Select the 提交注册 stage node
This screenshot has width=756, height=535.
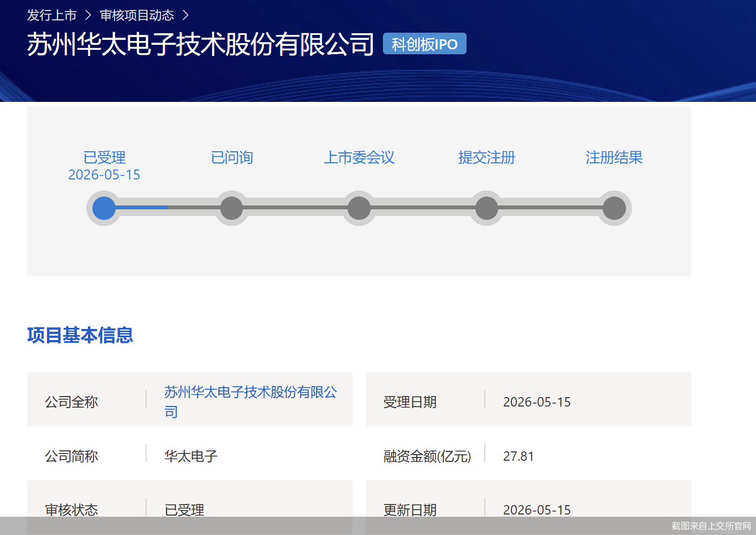click(x=486, y=208)
